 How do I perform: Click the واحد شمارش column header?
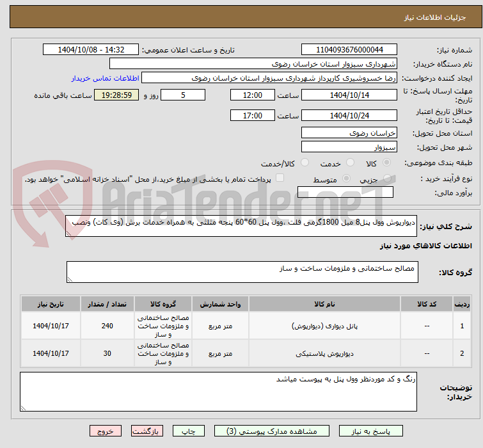[220, 304]
